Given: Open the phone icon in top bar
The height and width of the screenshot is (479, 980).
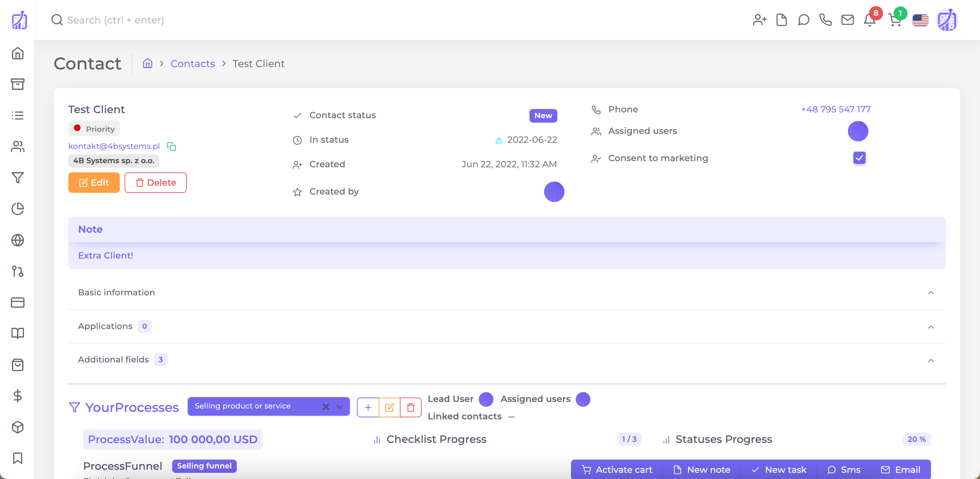Looking at the screenshot, I should coord(826,20).
